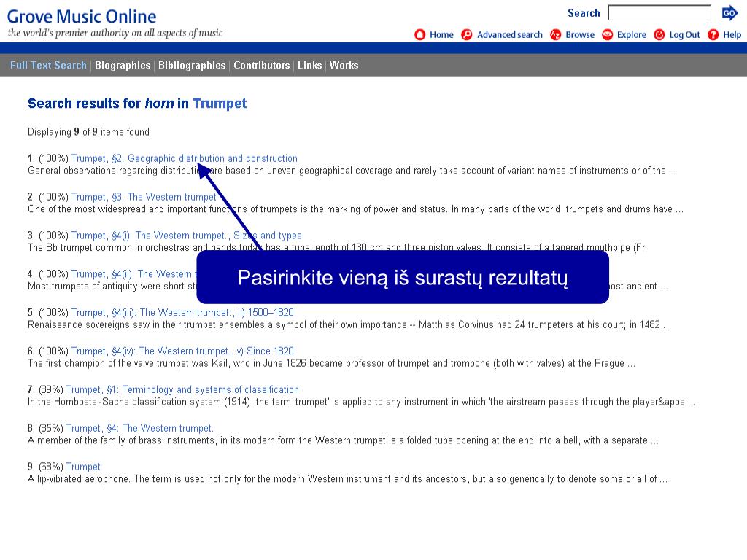Image resolution: width=747 pixels, height=560 pixels.
Task: Select the Log Out link
Action: (x=684, y=35)
